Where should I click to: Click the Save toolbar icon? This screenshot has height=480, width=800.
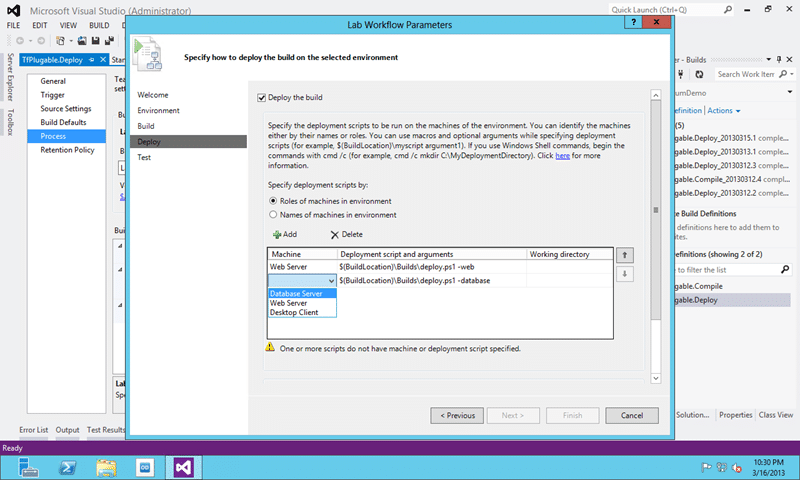(x=95, y=41)
